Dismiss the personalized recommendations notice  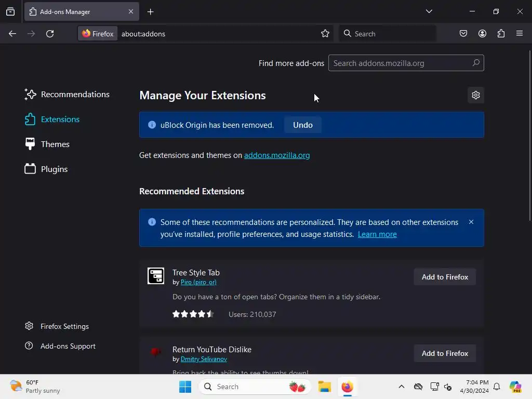tap(471, 222)
